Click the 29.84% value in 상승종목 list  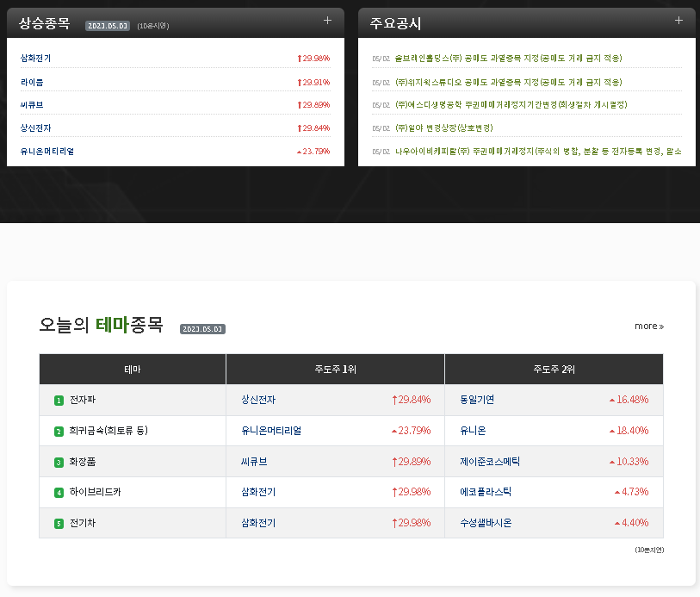[x=313, y=128]
